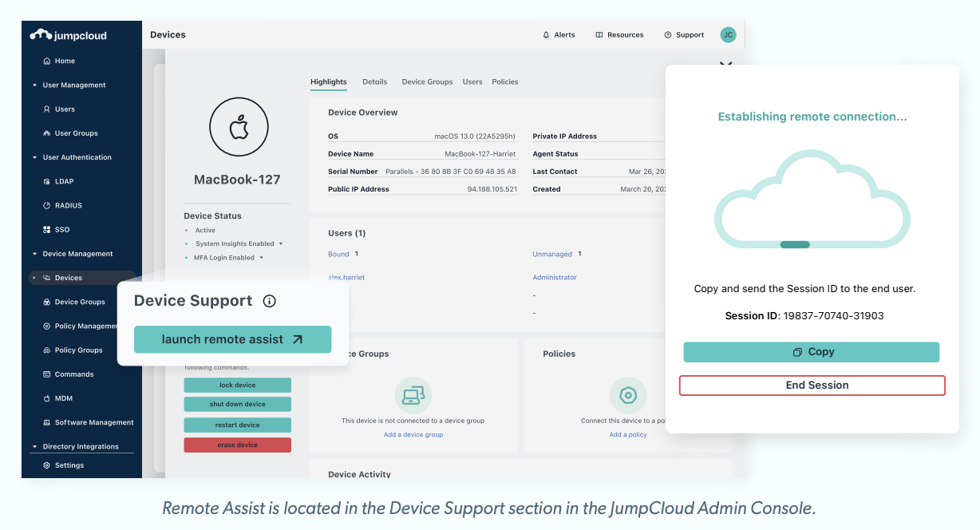
Task: Click the Apple logo device image
Action: 239,128
